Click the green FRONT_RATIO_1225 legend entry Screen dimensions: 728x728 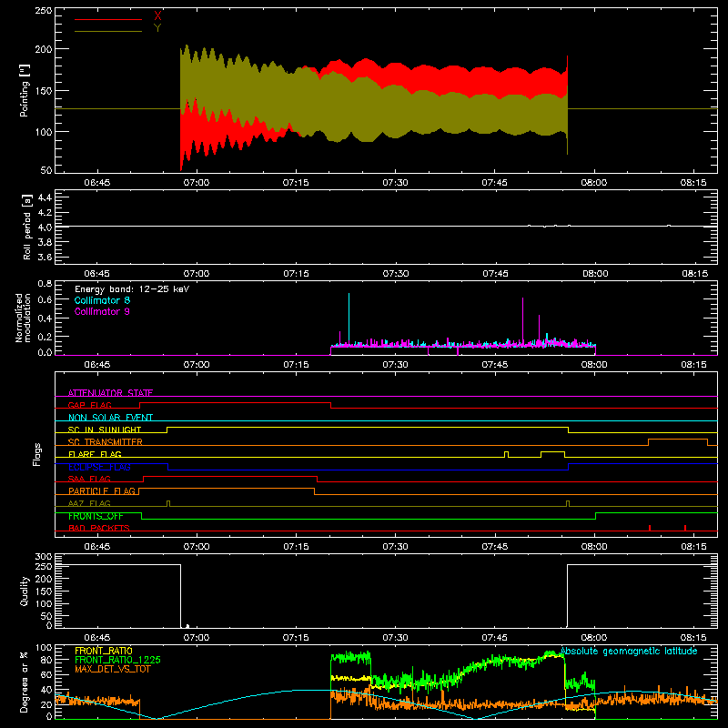117,660
